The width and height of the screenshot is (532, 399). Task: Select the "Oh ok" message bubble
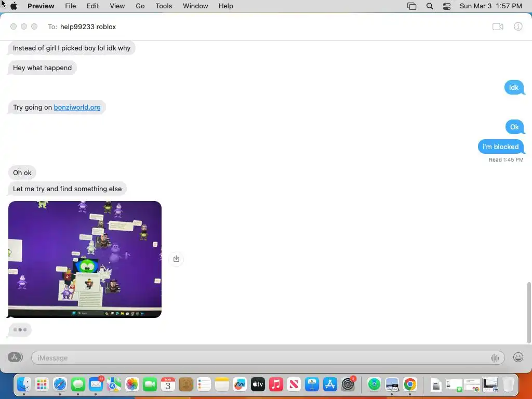(x=22, y=172)
